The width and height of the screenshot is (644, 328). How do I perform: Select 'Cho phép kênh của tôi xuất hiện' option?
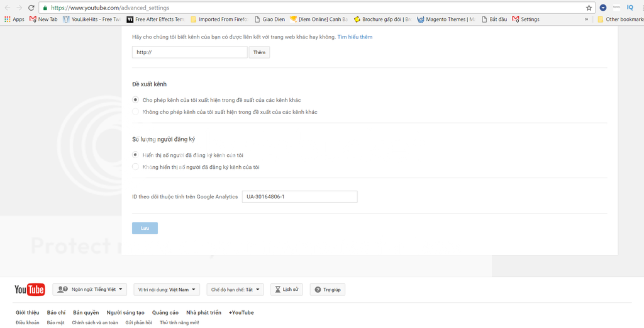click(136, 100)
